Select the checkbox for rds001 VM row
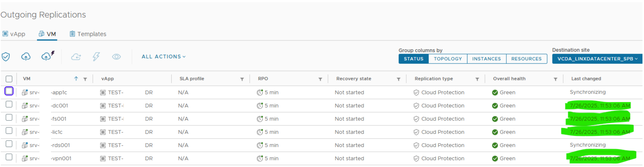 click(x=9, y=144)
